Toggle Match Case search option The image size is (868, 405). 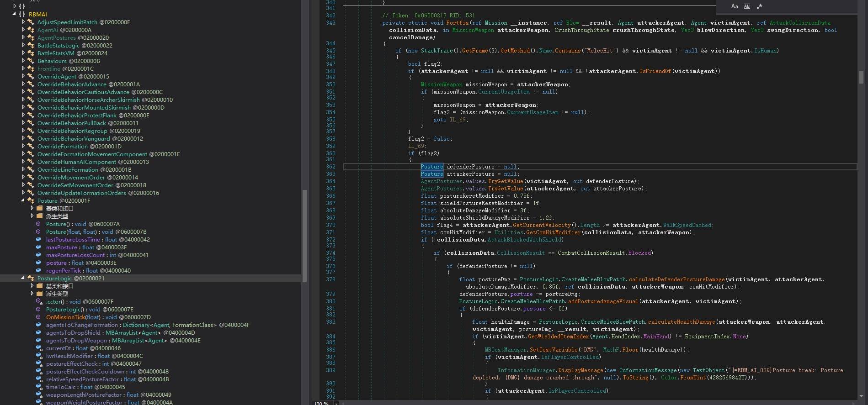735,6
